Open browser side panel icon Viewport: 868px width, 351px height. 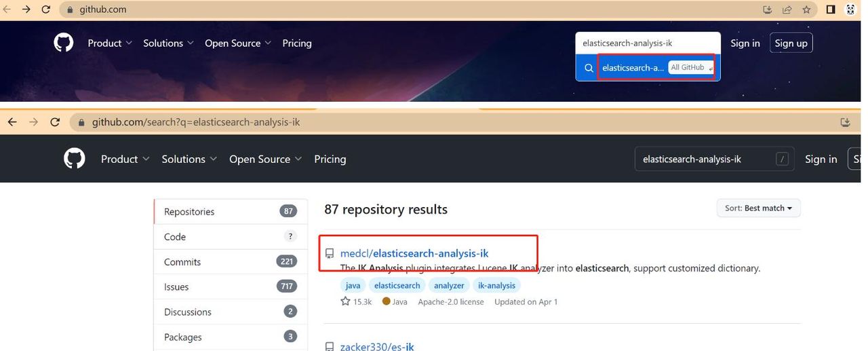[x=831, y=10]
